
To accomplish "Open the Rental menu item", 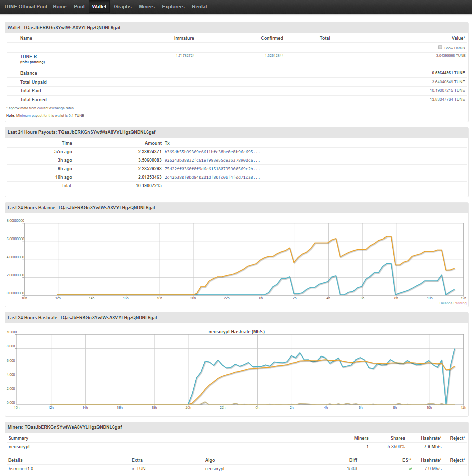I will [x=199, y=7].
